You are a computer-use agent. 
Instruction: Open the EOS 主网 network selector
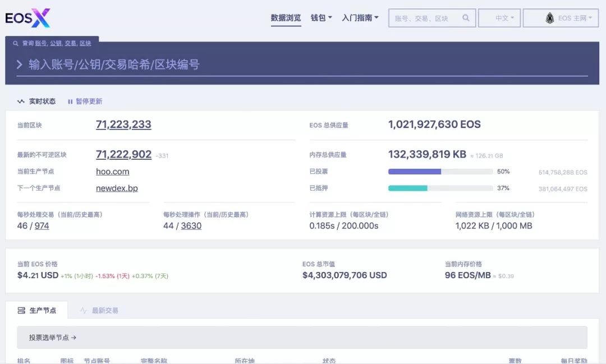coord(561,18)
